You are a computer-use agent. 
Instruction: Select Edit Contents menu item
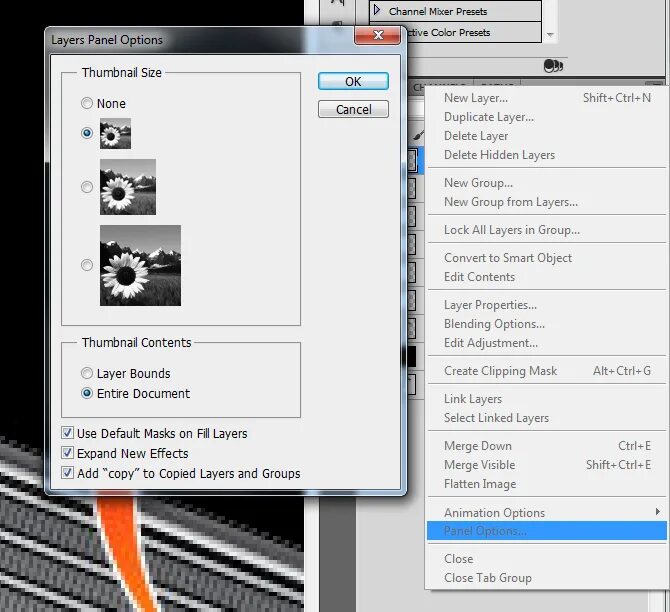(547, 277)
